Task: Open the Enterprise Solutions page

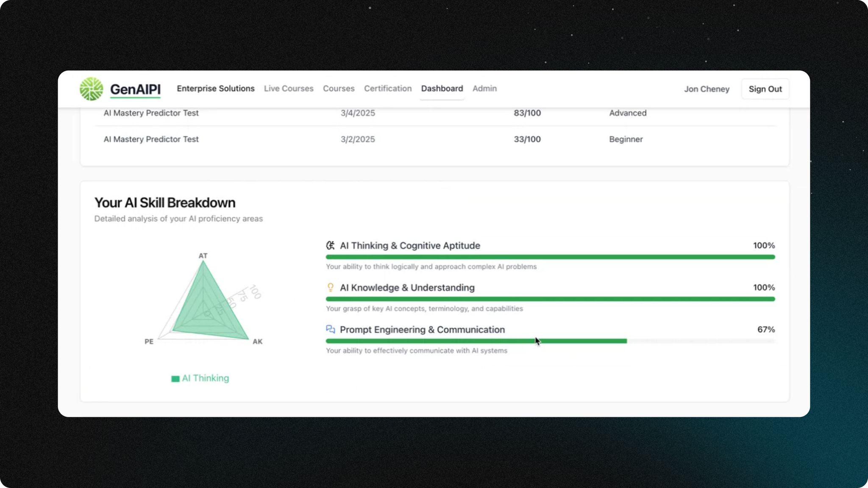Action: coord(216,89)
